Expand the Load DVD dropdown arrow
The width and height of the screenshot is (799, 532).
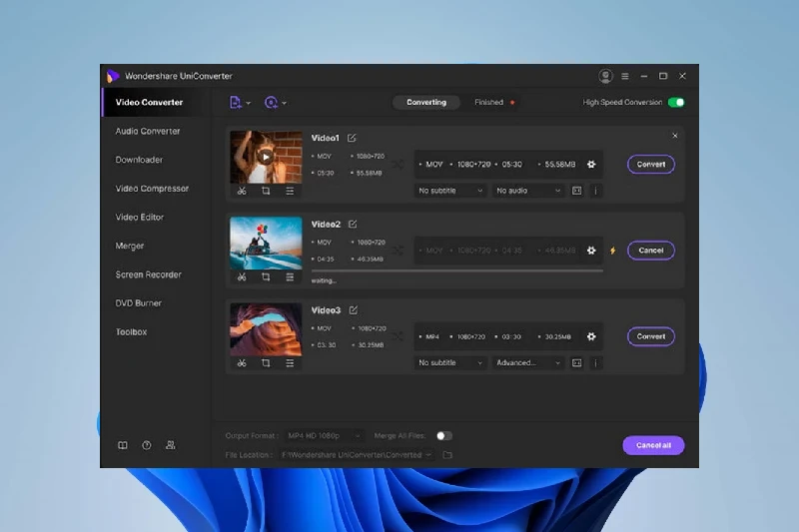(x=285, y=103)
